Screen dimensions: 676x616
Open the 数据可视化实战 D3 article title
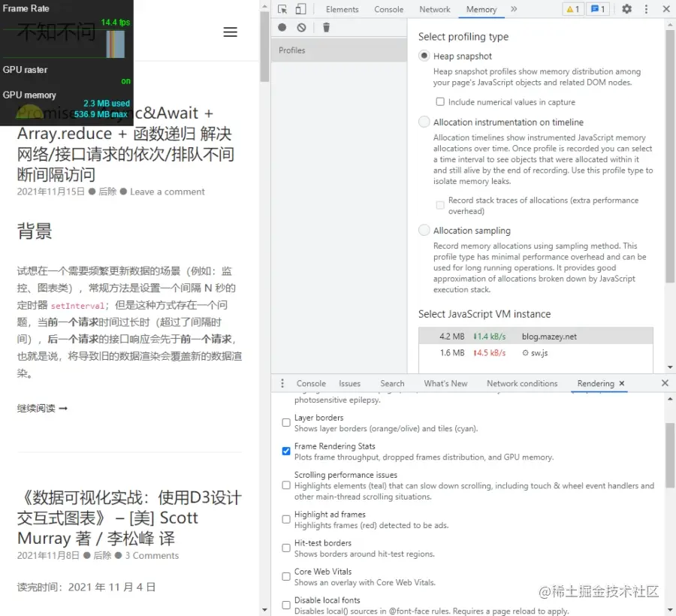(x=129, y=518)
